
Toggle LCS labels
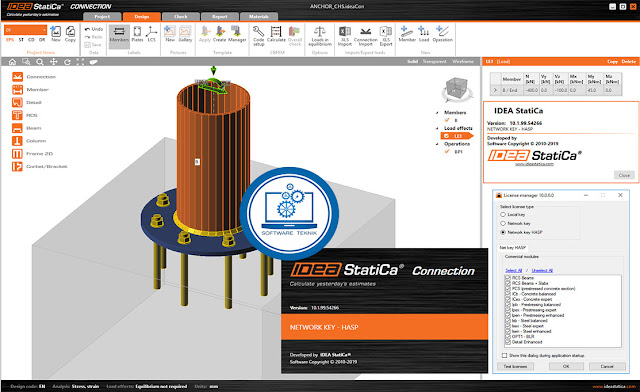click(x=151, y=33)
